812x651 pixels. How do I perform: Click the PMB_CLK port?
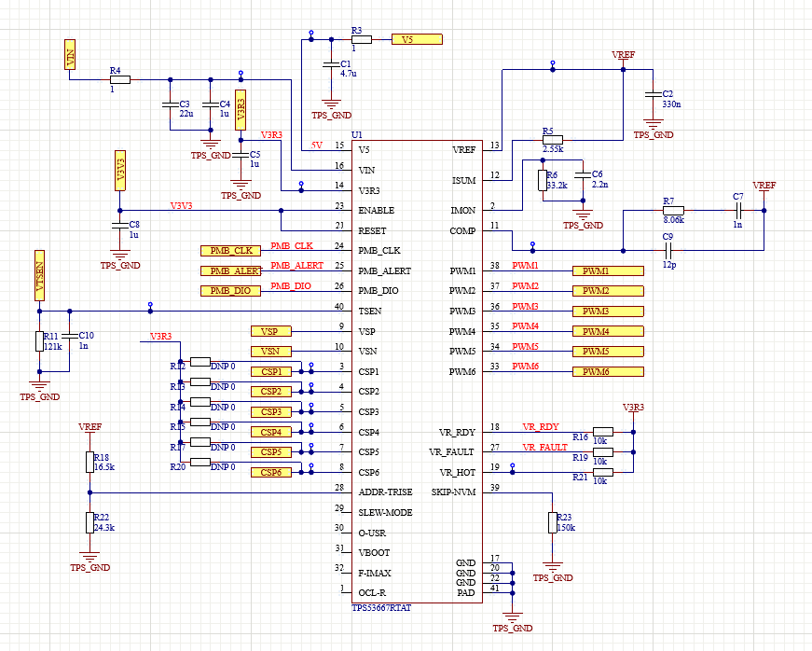230,251
